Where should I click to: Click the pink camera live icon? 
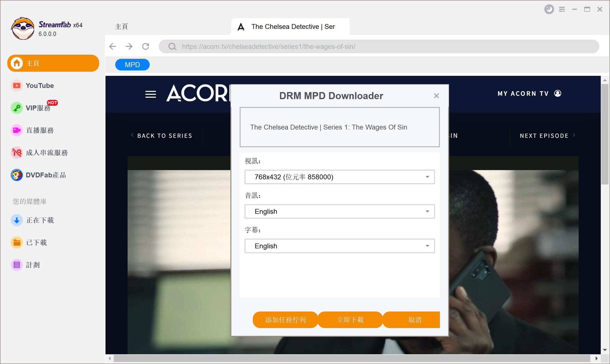17,130
